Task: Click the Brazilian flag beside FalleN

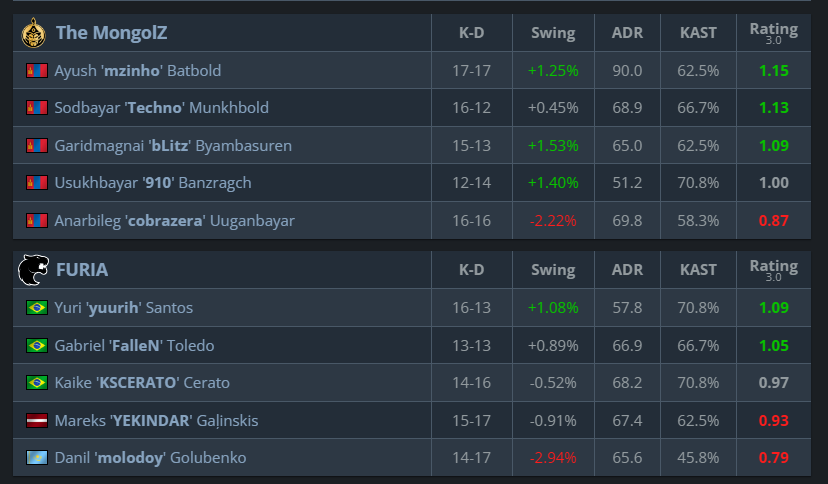Action: pyautogui.click(x=37, y=346)
